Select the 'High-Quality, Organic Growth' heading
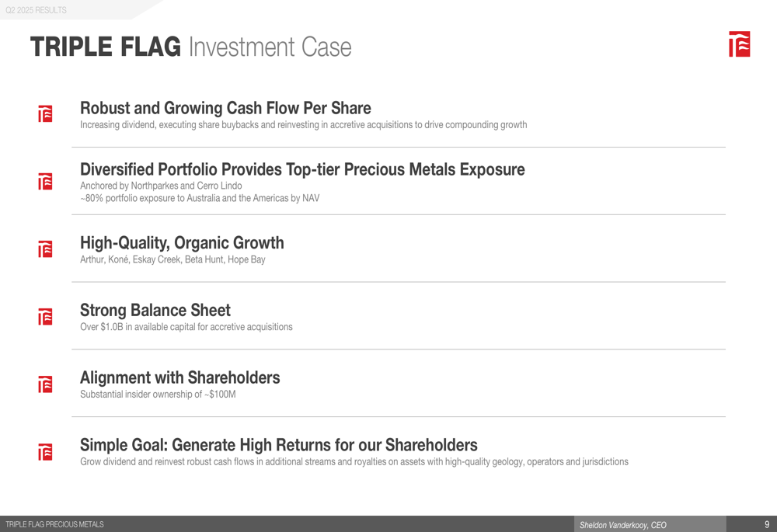The image size is (777, 532). [x=182, y=243]
